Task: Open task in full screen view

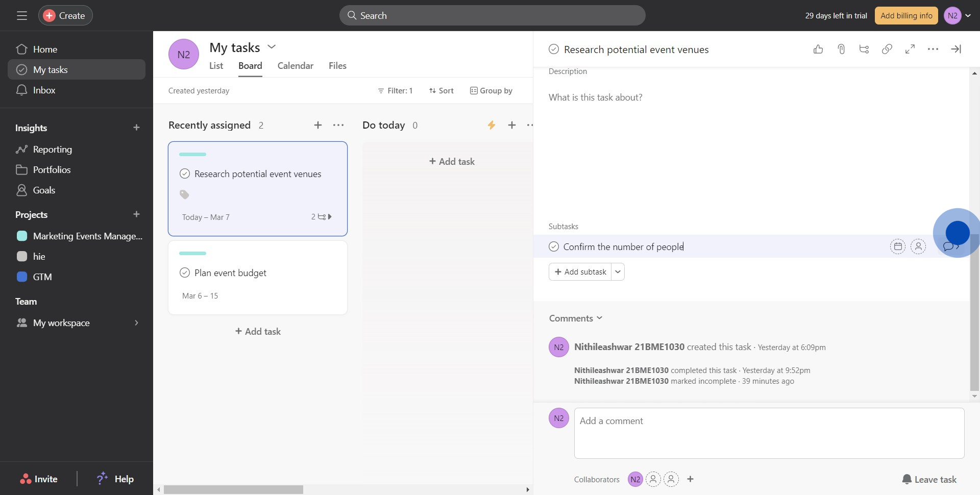Action: coord(910,49)
